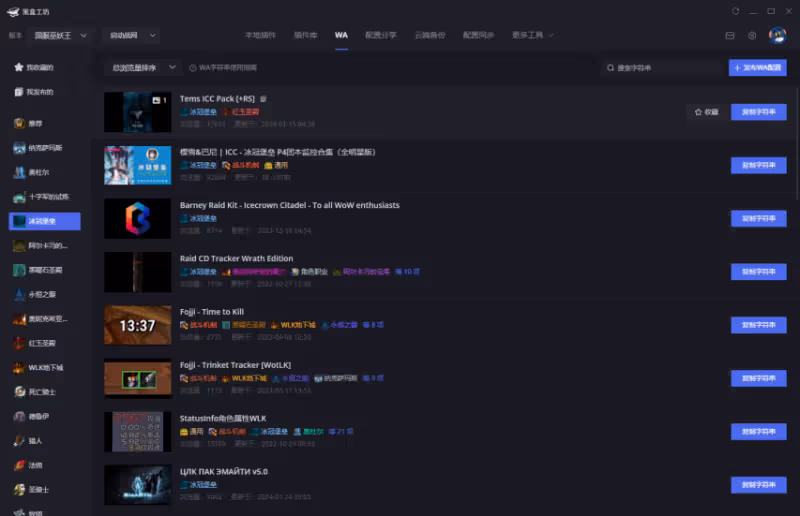Viewport: 800px width, 516px height.
Task: Click the Publish WA config button
Action: click(758, 68)
